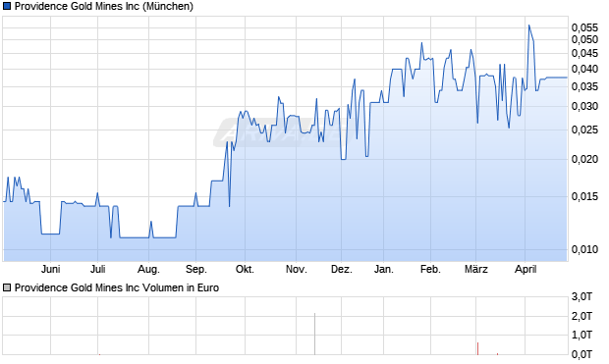Click the 0,045 price axis value

tap(584, 54)
